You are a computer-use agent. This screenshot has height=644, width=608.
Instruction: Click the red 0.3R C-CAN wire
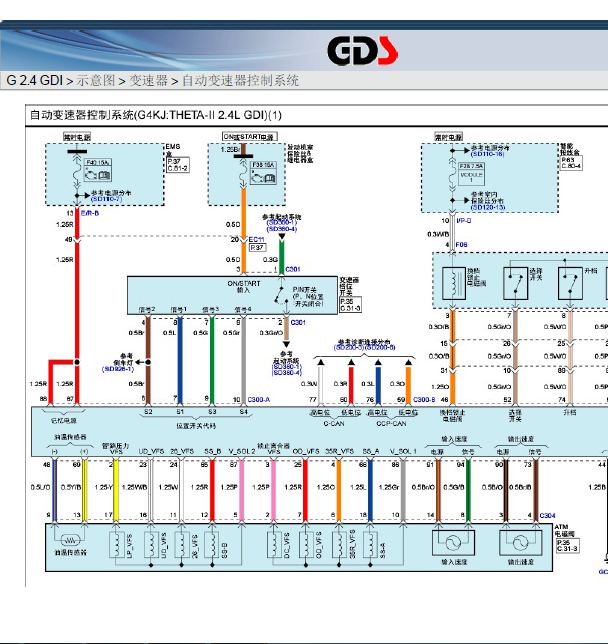(x=351, y=385)
